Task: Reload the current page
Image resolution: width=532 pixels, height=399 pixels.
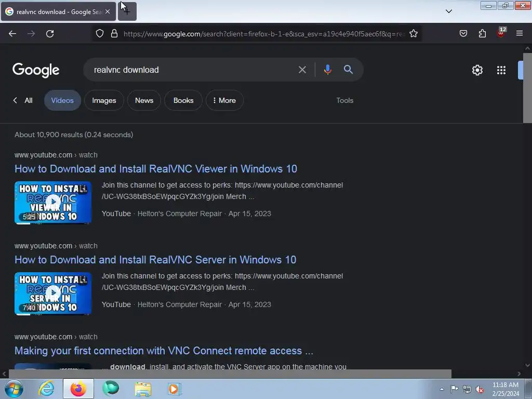Action: coord(50,34)
